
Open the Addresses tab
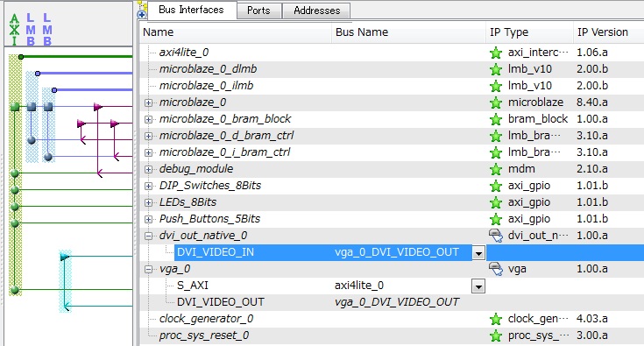click(316, 11)
